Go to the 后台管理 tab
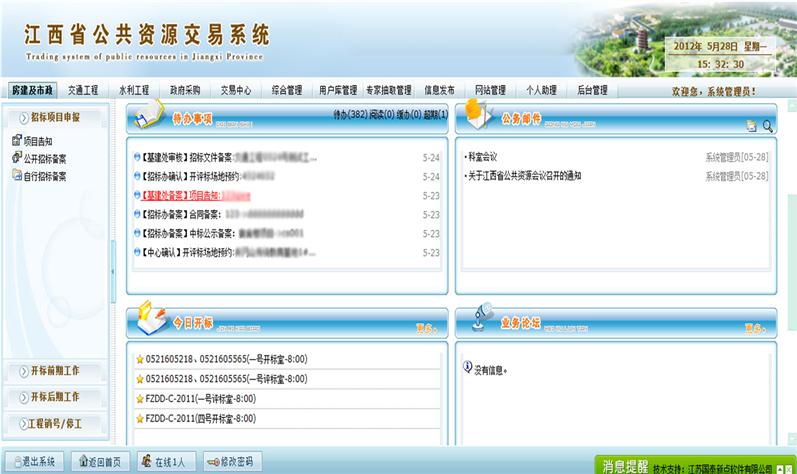The width and height of the screenshot is (797, 474). point(592,90)
